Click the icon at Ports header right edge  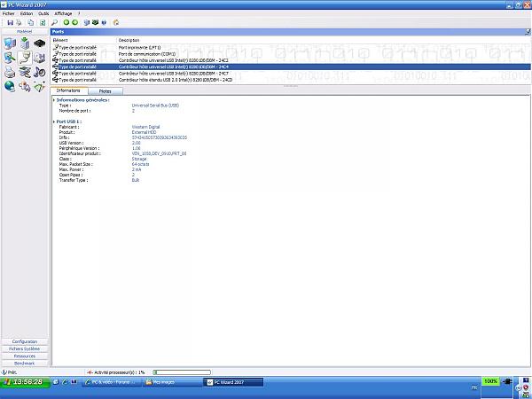[x=528, y=32]
